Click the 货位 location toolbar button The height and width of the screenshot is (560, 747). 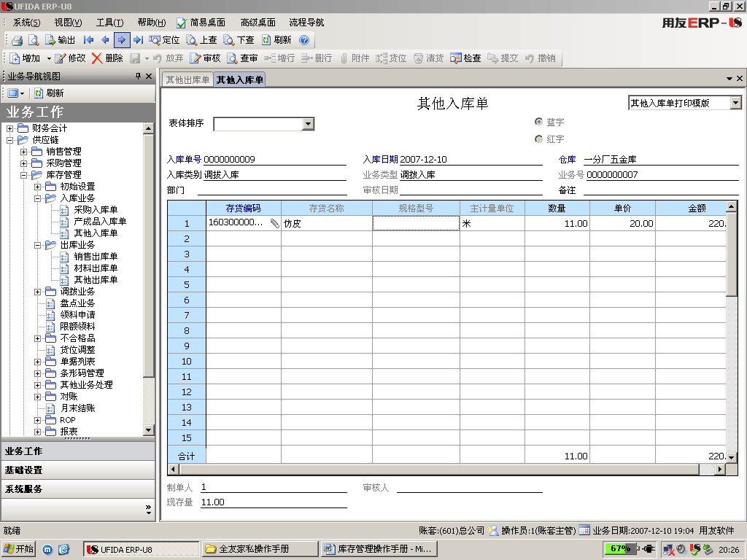pyautogui.click(x=391, y=58)
